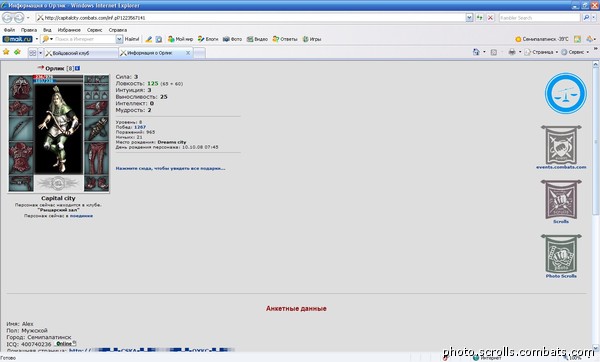Open the Справка menu
Image resolution: width=600 pixels, height=362 pixels.
pos(117,30)
